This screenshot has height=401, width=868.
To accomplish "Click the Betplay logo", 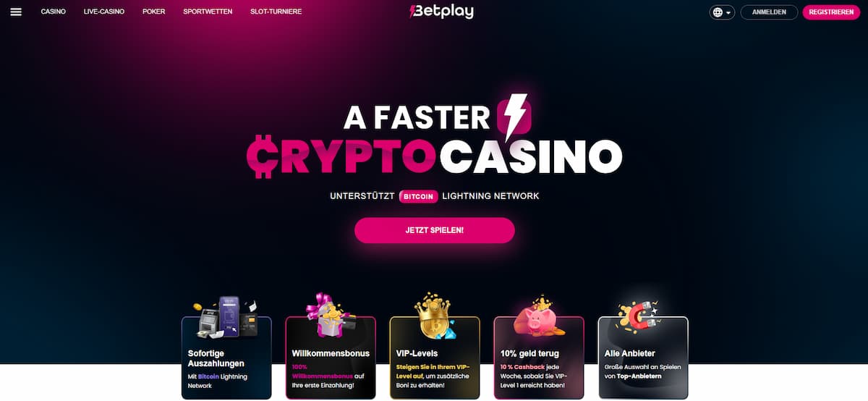I will click(441, 12).
